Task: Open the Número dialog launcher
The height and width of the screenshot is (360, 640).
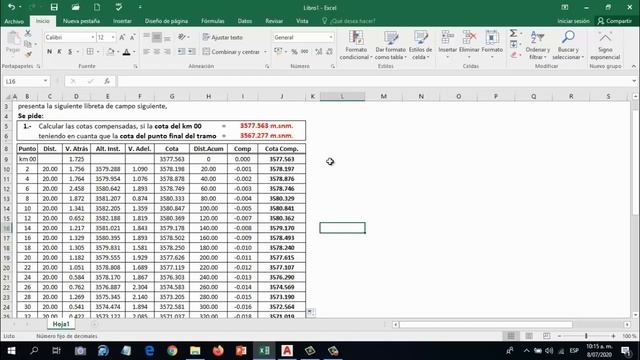Action: pyautogui.click(x=333, y=66)
